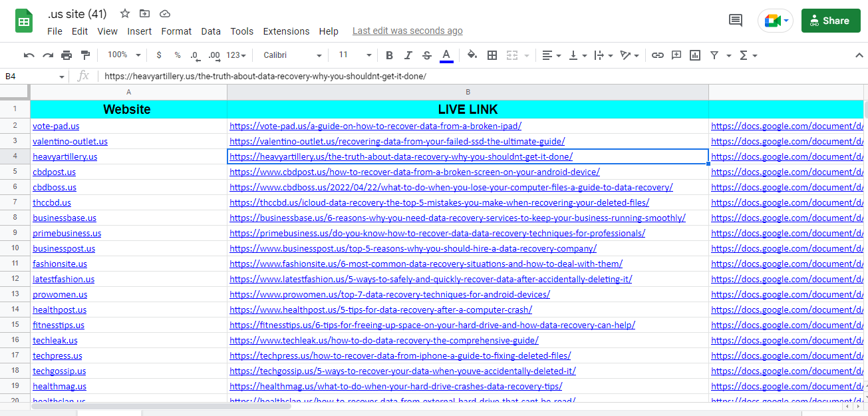Click the Insert link icon
The height and width of the screenshot is (416, 868).
click(x=658, y=55)
